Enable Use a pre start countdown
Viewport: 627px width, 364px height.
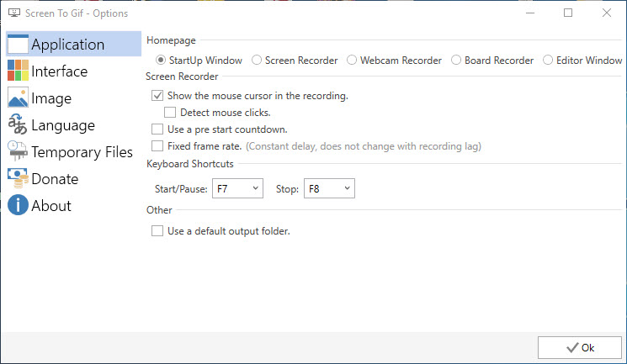point(157,129)
